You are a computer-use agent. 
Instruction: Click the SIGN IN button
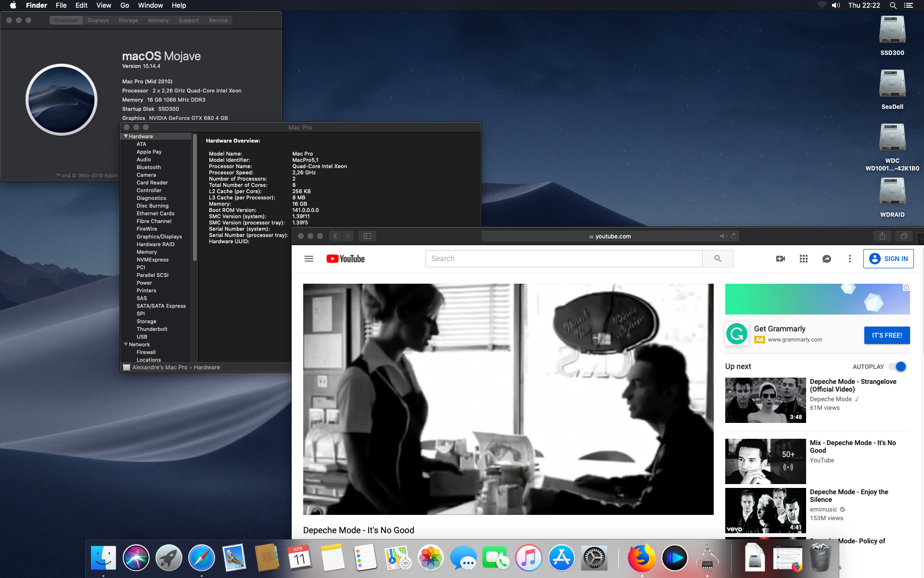888,259
